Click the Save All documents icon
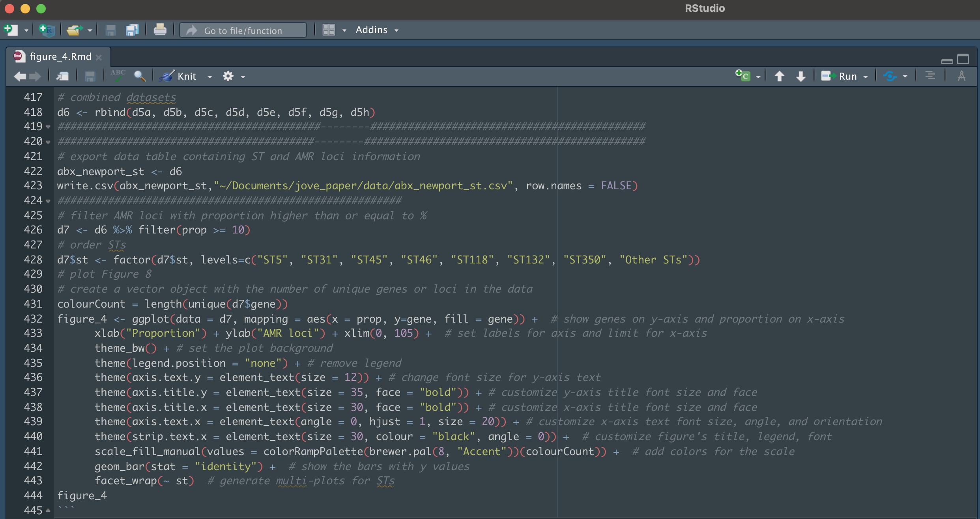The image size is (980, 519). pyautogui.click(x=132, y=30)
